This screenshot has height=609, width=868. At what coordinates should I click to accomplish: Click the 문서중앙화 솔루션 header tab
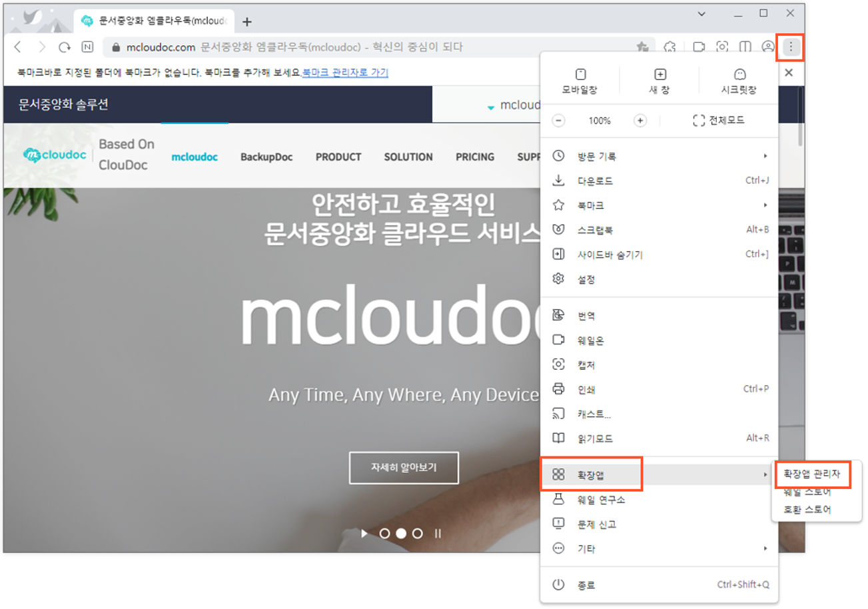point(63,105)
